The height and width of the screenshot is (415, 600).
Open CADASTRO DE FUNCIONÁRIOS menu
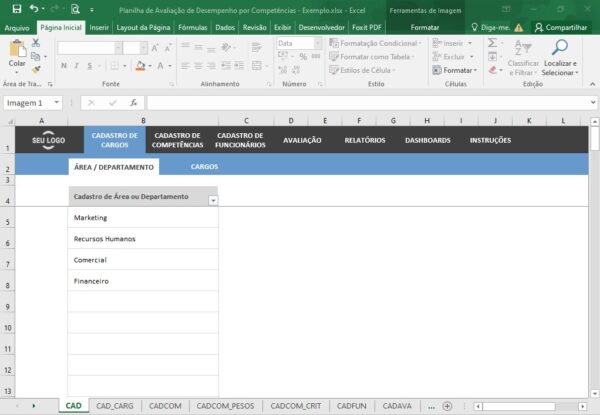click(x=240, y=140)
